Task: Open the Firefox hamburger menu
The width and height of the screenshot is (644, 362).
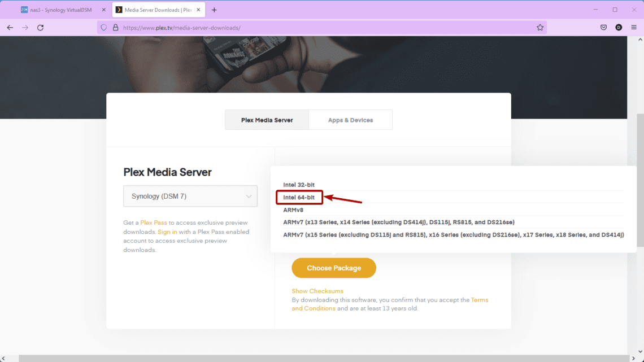Action: click(634, 28)
